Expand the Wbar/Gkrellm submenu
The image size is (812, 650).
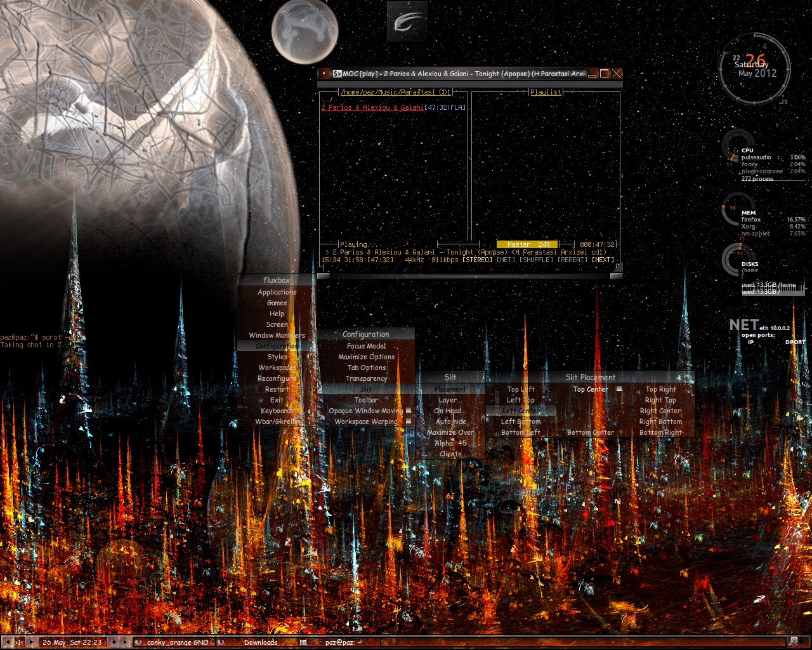click(x=277, y=421)
